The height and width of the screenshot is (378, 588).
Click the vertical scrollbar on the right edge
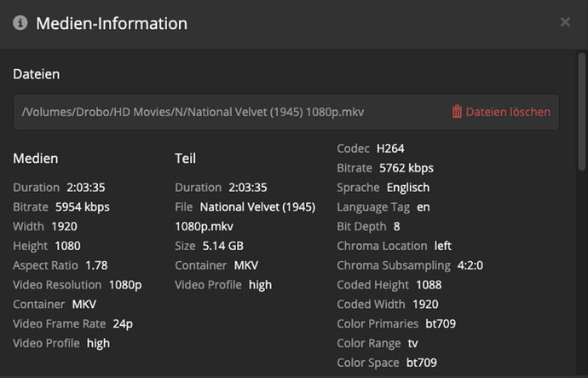582,102
